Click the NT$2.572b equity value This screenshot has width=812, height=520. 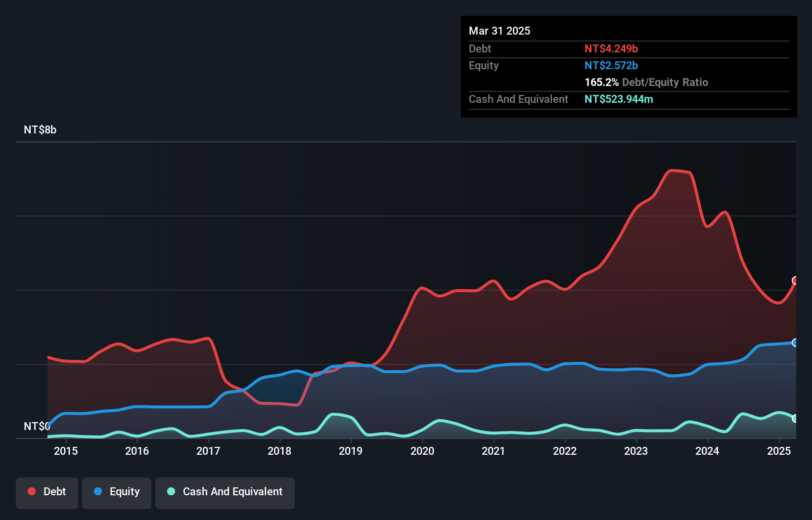click(611, 65)
